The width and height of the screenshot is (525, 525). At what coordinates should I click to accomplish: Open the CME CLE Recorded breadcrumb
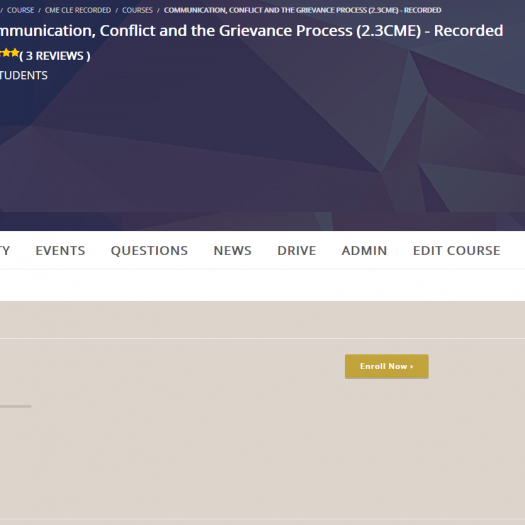78,10
